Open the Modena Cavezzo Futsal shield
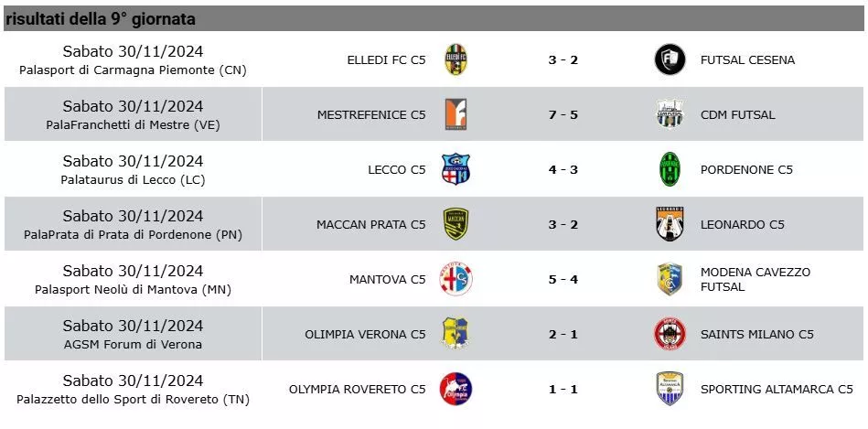Screen dimensions: 868x429 click(x=670, y=279)
